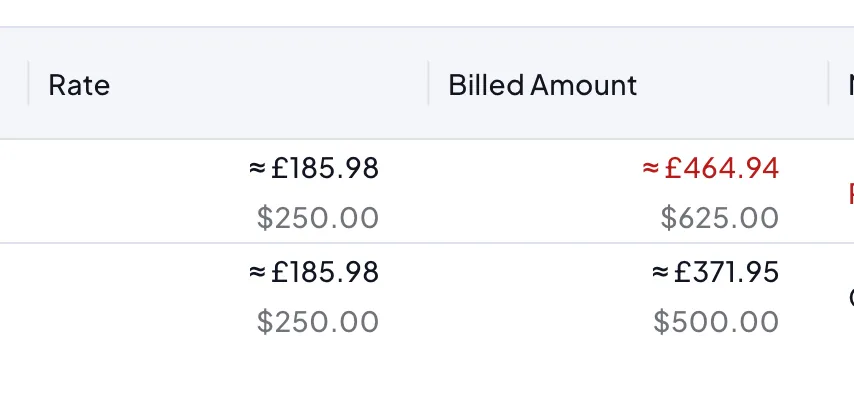Sort by the Billed Amount column header

tap(542, 85)
